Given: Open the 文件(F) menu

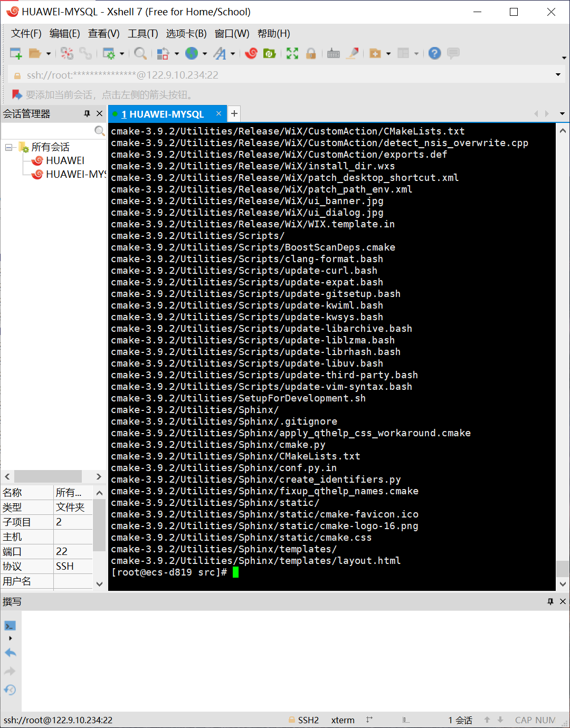Looking at the screenshot, I should [26, 34].
